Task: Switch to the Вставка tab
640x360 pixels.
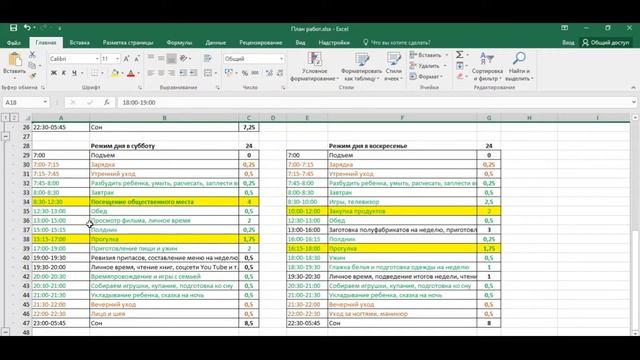Action: 80,42
